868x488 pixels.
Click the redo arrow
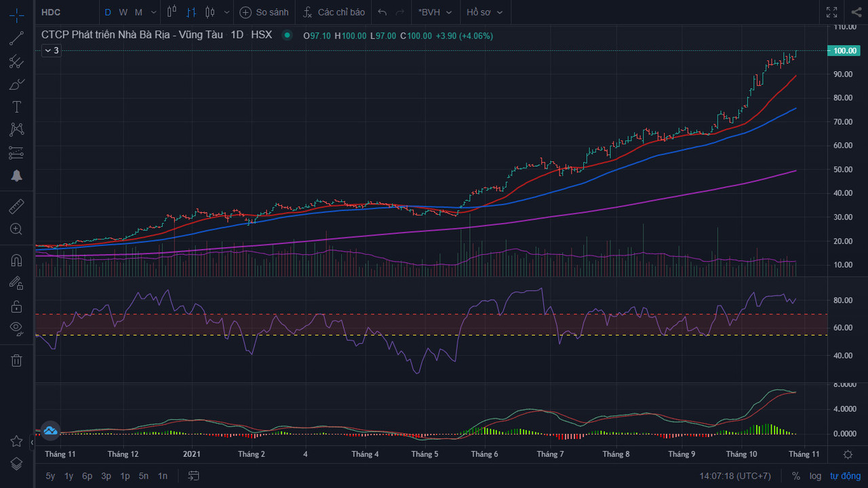click(x=400, y=12)
